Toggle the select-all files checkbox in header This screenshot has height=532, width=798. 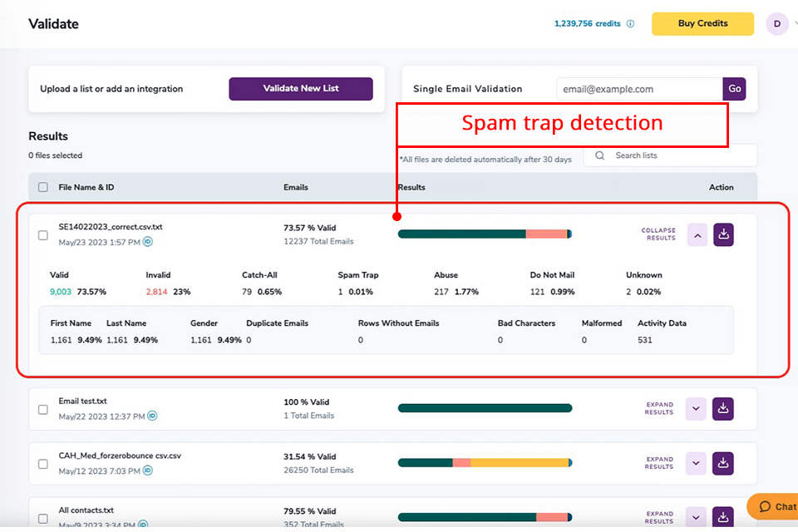(x=43, y=188)
